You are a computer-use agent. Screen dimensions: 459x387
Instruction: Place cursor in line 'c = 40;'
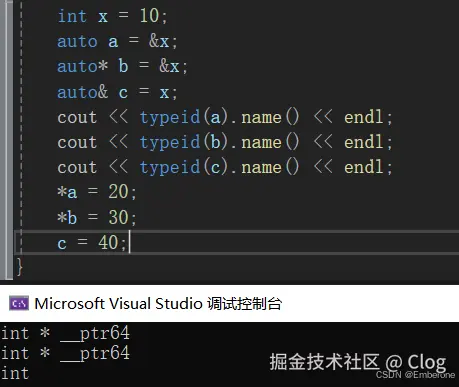92,243
